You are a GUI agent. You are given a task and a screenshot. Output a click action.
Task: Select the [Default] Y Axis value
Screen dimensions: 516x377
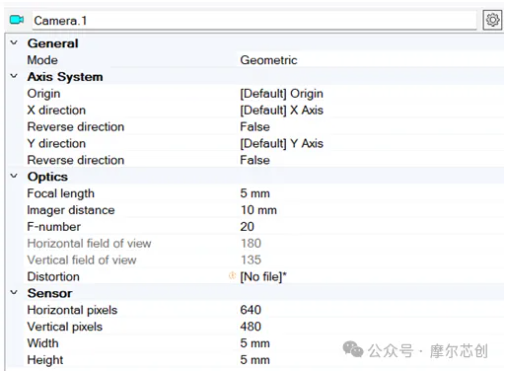pos(282,143)
